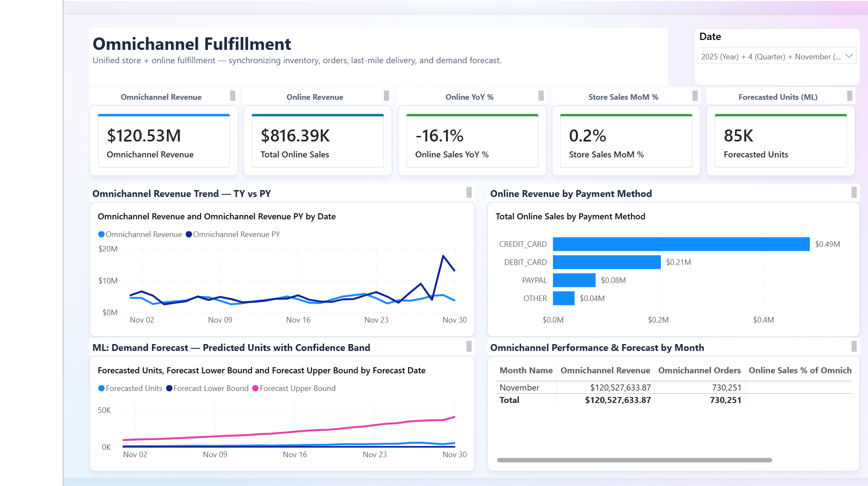Viewport: 868px width, 486px height.
Task: Select the 85K Forecasted Units card
Action: tap(781, 141)
